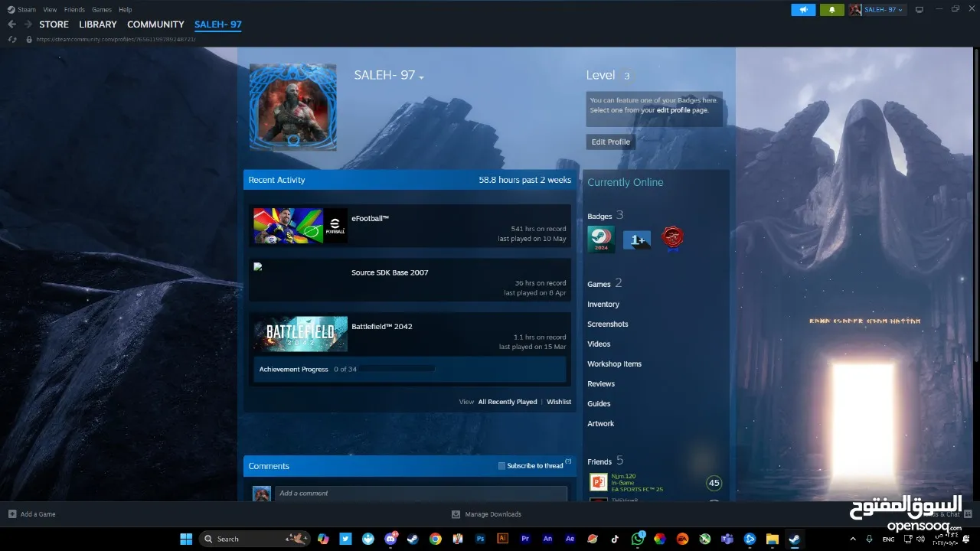Open Adobe Animate from the taskbar
Viewport: 980px width, 551px height.
[x=547, y=539]
